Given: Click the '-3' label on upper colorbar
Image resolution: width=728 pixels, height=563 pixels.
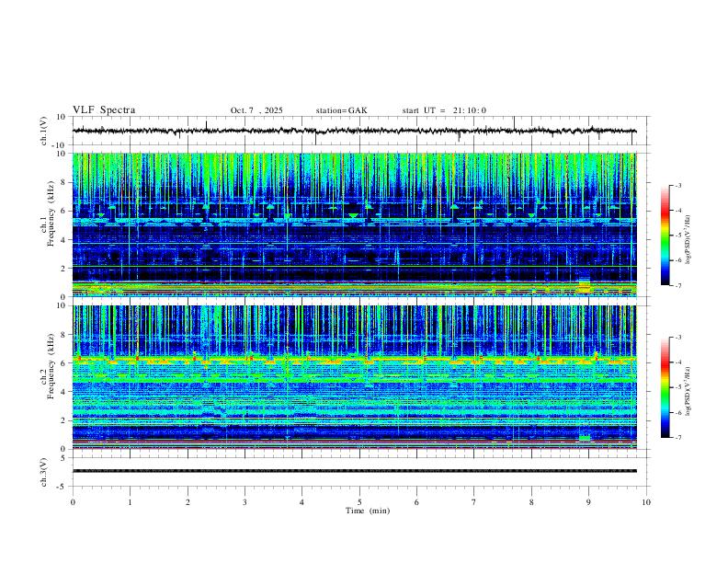Looking at the screenshot, I should pyautogui.click(x=677, y=185).
